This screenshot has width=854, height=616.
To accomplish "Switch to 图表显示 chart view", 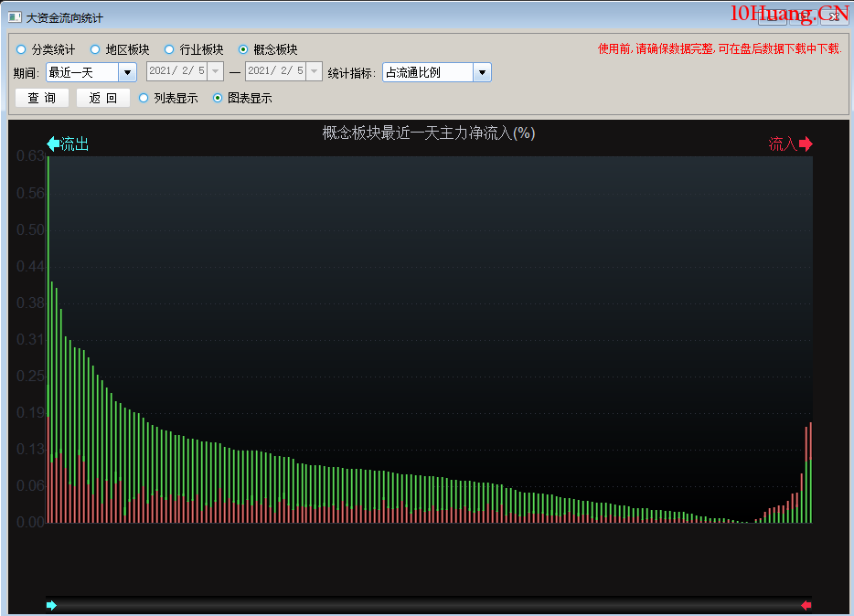I will click(x=218, y=98).
